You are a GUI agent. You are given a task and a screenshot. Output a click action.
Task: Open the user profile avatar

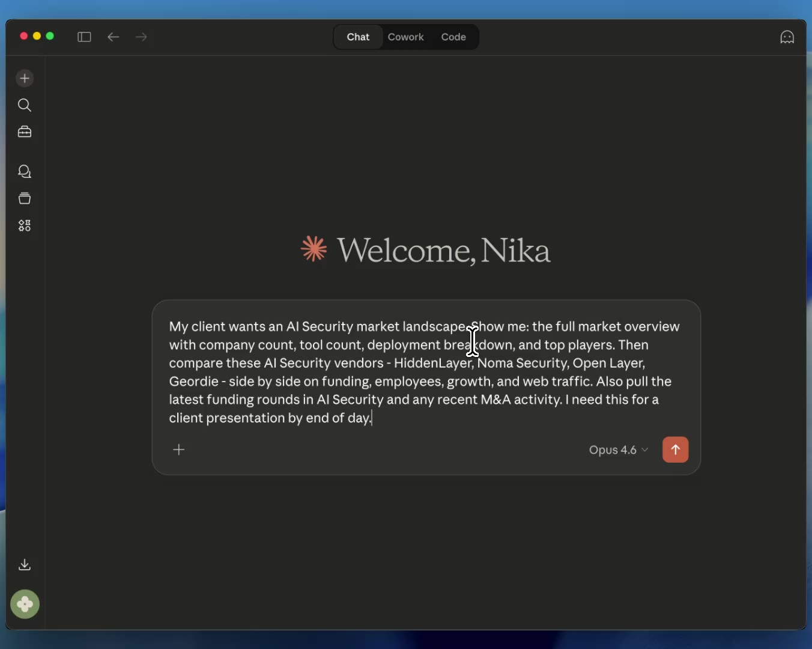(25, 604)
